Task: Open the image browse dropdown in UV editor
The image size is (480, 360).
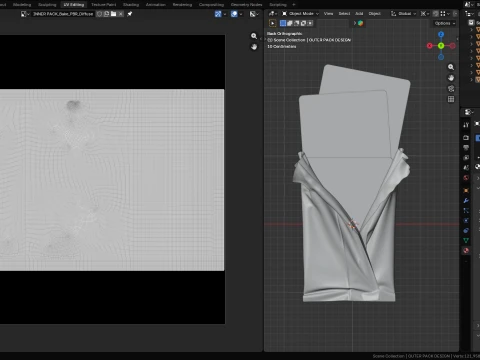Action: [25, 14]
